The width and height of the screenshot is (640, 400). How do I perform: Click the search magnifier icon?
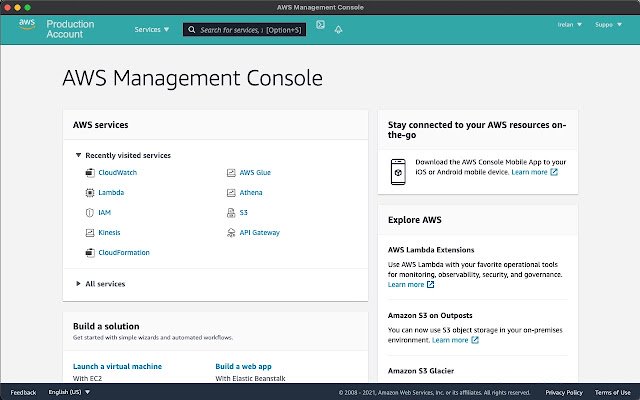click(191, 29)
